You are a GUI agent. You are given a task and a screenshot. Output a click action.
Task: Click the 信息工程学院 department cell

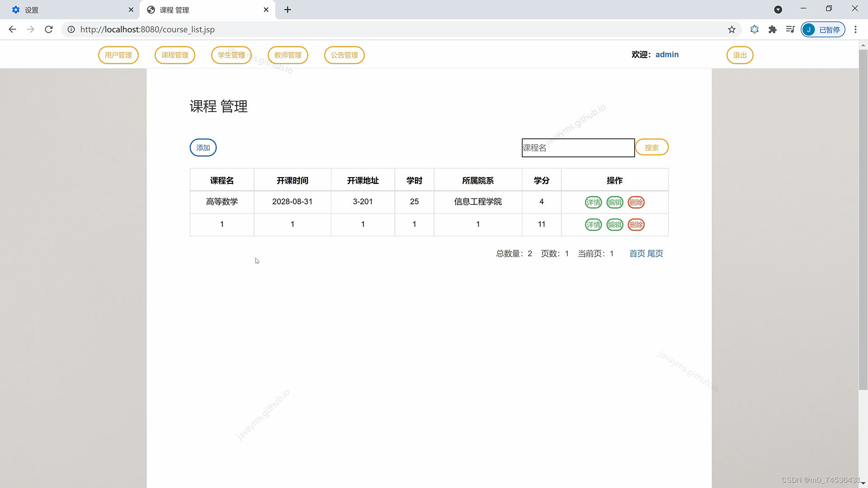coord(478,202)
